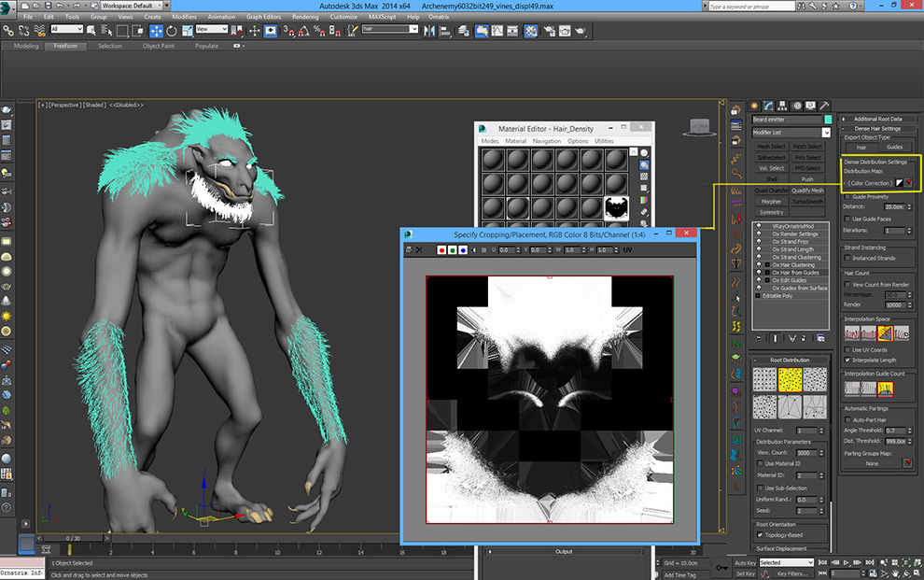Open the Rendering menu

(x=305, y=17)
